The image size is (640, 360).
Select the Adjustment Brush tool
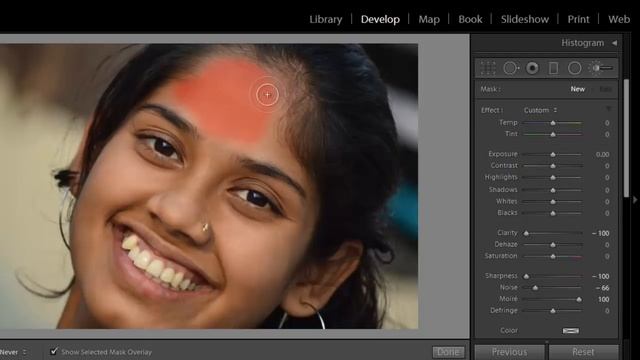click(600, 68)
